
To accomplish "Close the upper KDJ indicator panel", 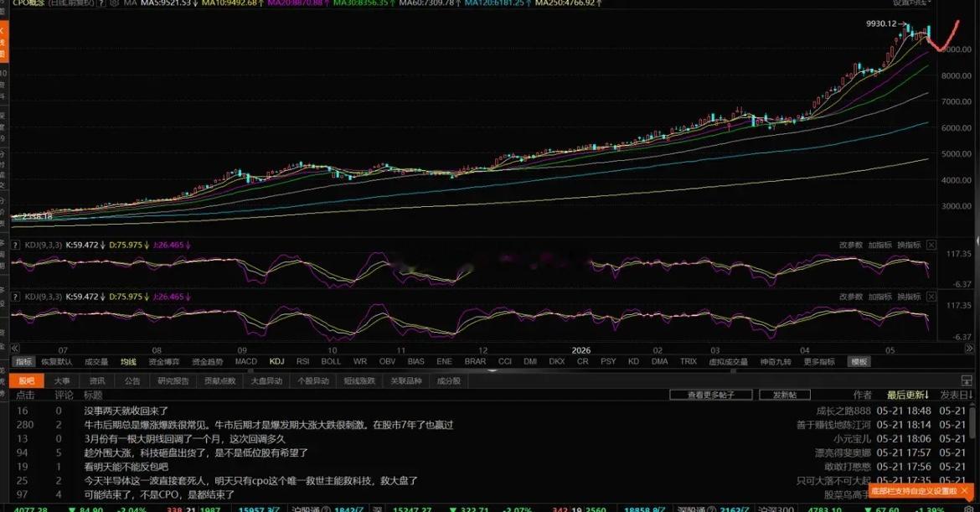I will (x=931, y=245).
